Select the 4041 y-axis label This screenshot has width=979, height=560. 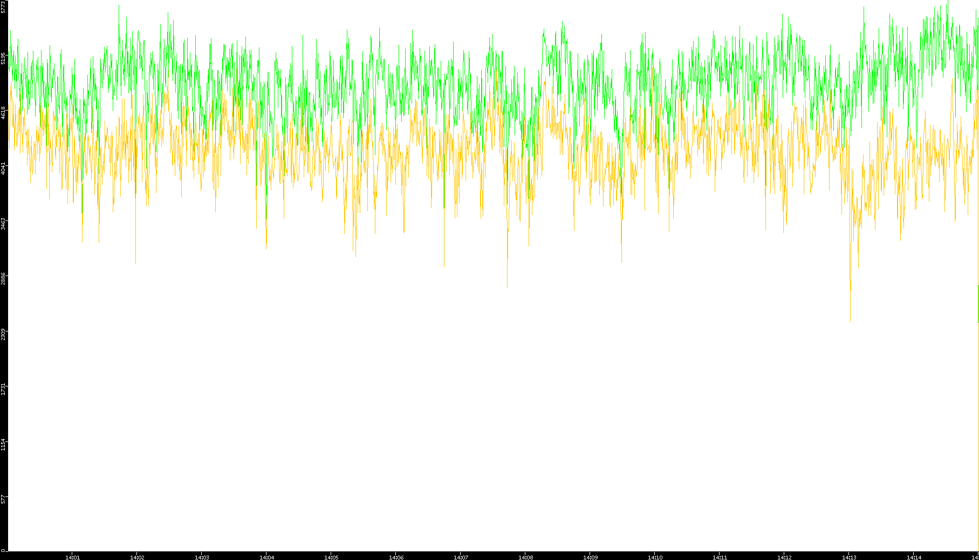point(4,168)
